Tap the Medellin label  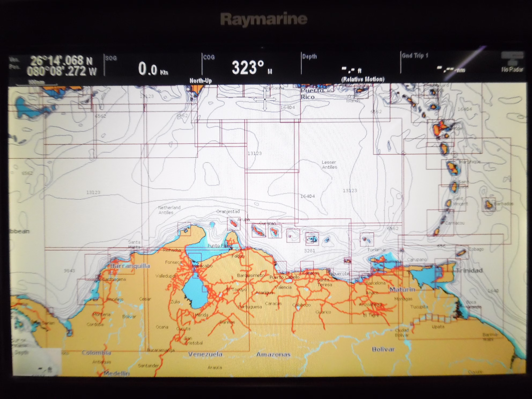pos(117,373)
